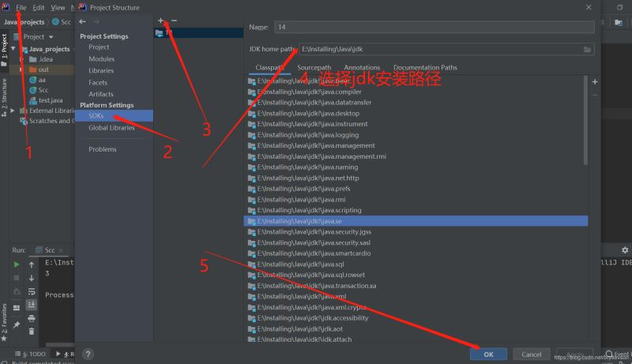
Task: Click the remove SDK minus icon
Action: 174,21
